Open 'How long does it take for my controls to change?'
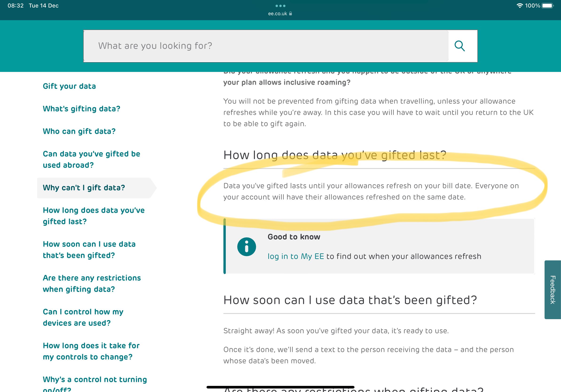The width and height of the screenshot is (561, 392). [91, 351]
